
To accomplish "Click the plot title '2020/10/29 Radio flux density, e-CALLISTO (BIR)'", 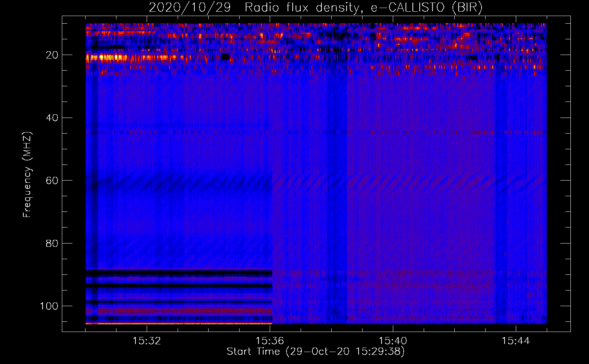I will (x=316, y=7).
